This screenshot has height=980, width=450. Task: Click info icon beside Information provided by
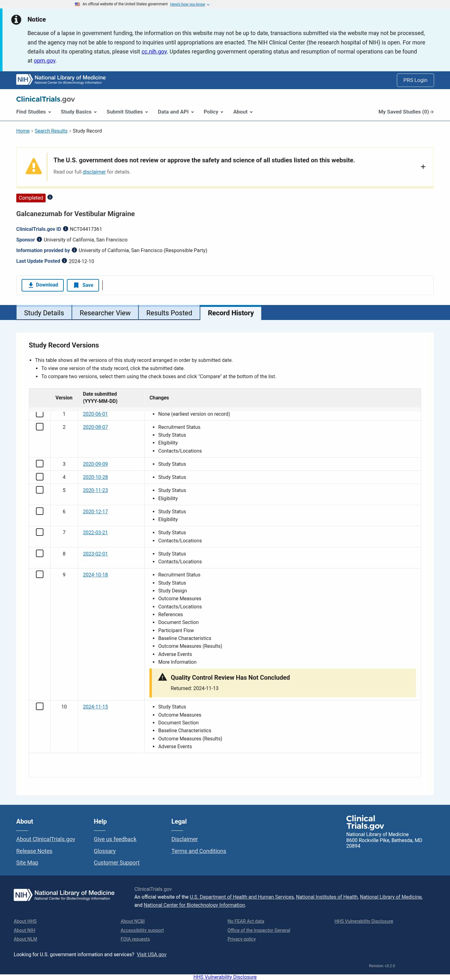click(x=74, y=250)
